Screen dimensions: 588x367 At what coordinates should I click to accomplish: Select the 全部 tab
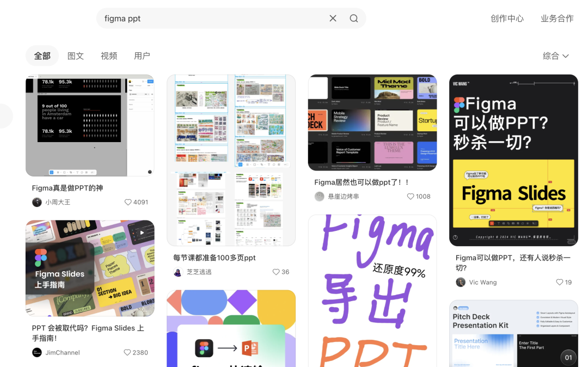click(42, 56)
